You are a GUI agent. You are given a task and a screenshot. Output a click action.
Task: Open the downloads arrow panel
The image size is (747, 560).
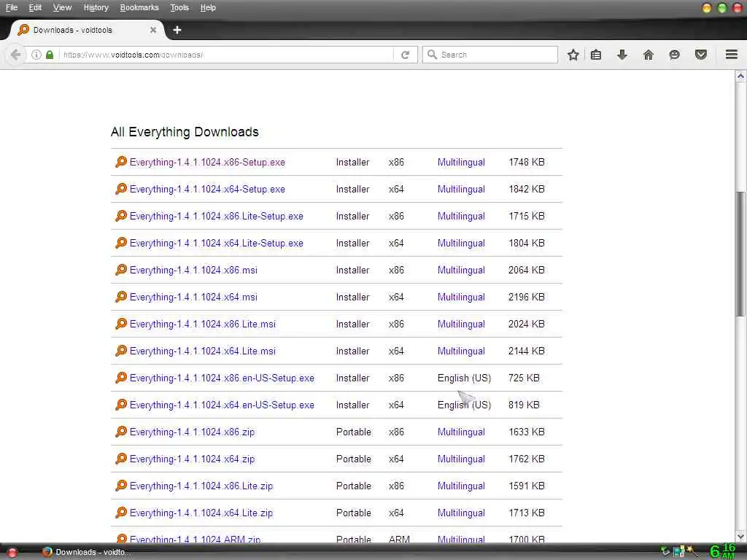point(622,55)
